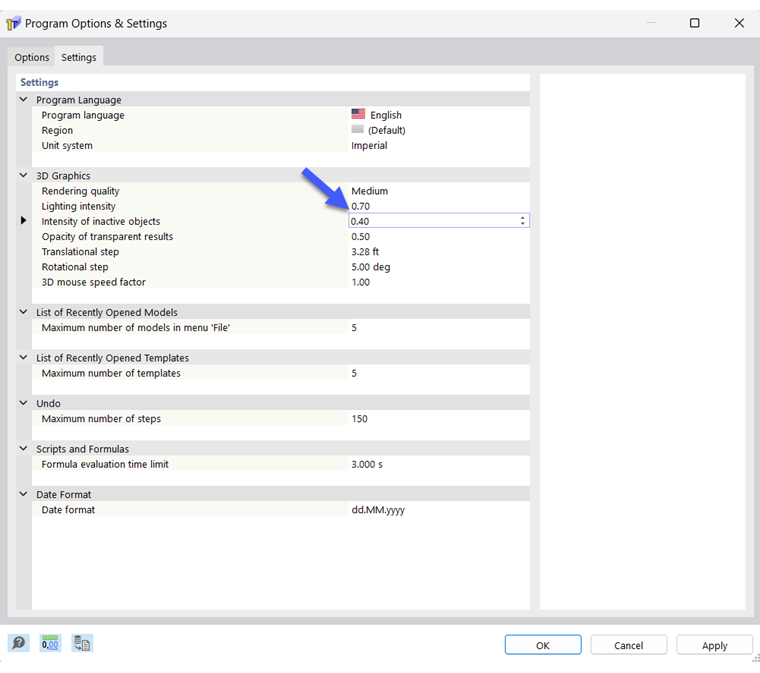Click the value 5 for maximum number of templates
The height and width of the screenshot is (673, 760).
354,373
